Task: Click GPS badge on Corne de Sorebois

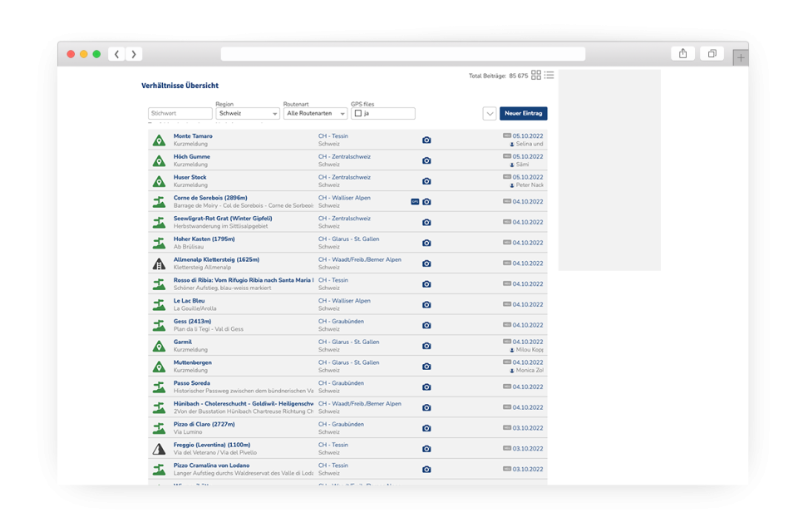Action: point(415,201)
